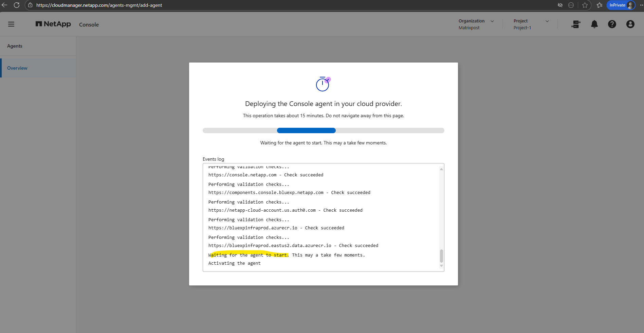Open the browser favorites list icon
The image size is (644, 333).
[600, 5]
